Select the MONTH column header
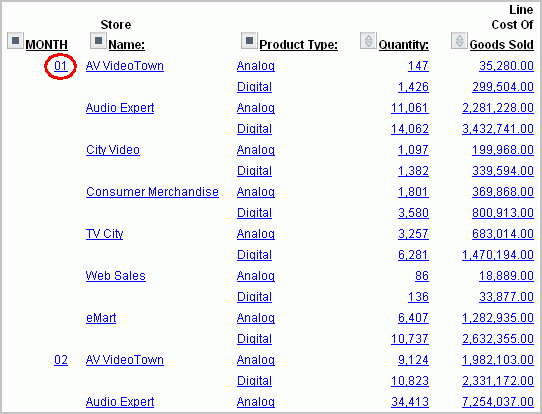Image resolution: width=542 pixels, height=414 pixels. 47,45
